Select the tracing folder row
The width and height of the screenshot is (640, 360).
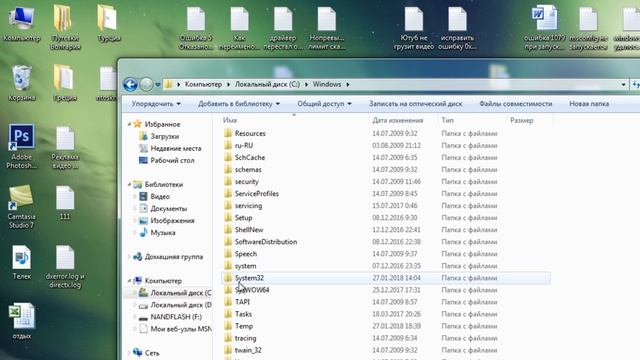coord(386,338)
